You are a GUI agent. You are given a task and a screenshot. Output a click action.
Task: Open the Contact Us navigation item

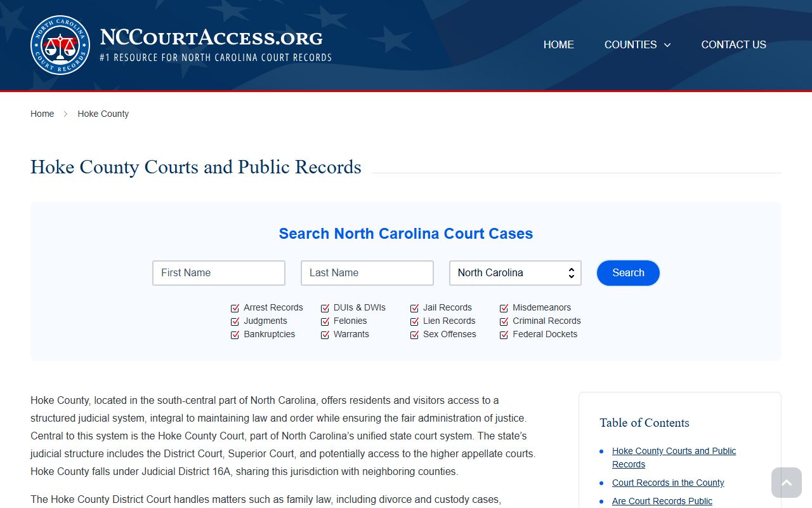(733, 44)
